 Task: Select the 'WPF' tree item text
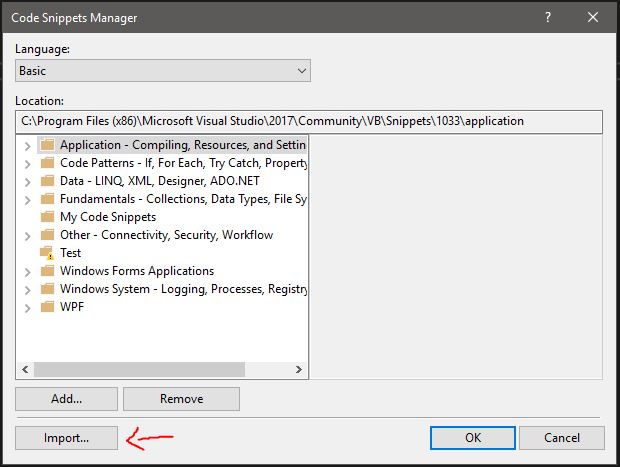tap(72, 307)
